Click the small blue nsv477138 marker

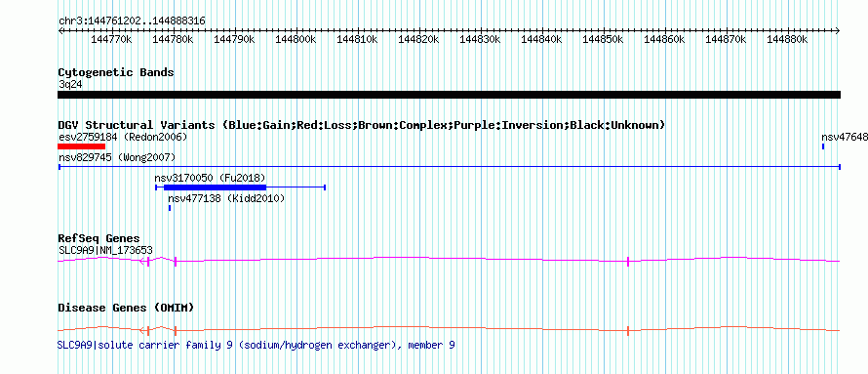pyautogui.click(x=170, y=208)
